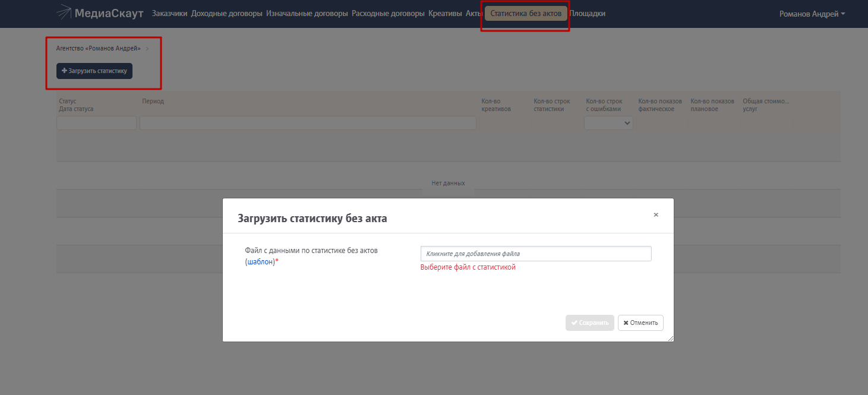Click the Нет данных text
The height and width of the screenshot is (395, 868).
click(x=448, y=183)
